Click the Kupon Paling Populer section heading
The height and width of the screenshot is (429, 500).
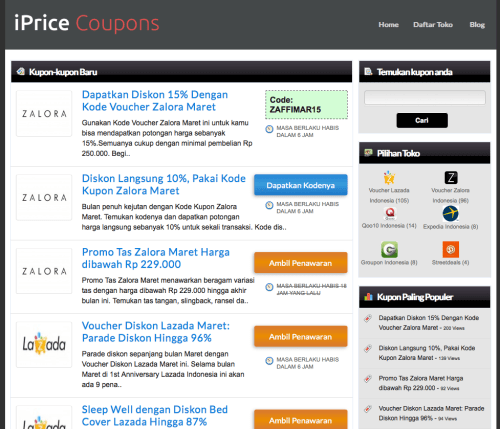(415, 297)
